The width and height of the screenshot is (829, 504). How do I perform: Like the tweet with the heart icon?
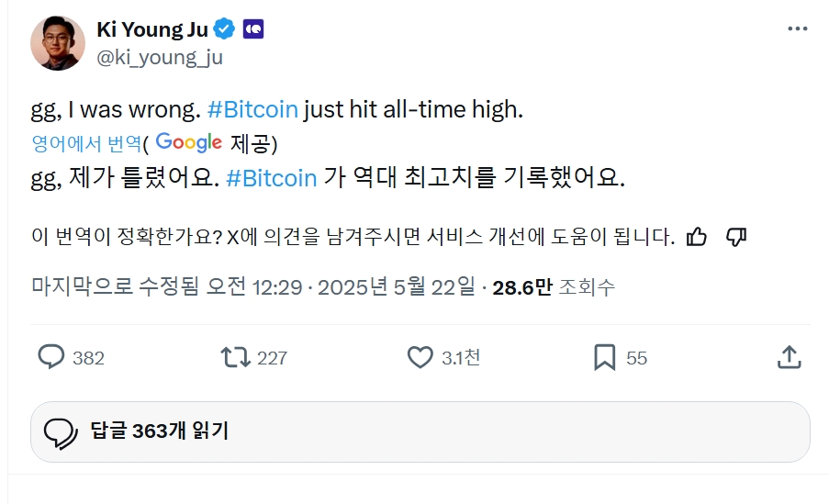pyautogui.click(x=420, y=357)
